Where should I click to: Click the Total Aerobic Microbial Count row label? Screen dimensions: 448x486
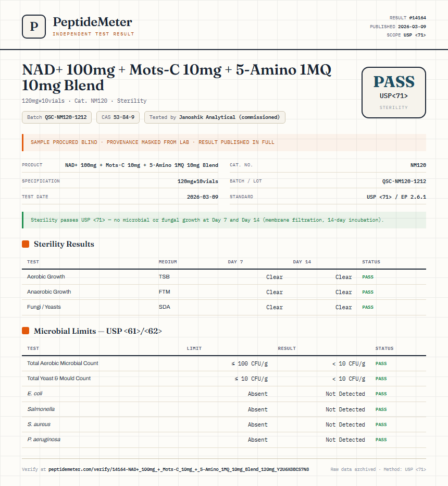(63, 363)
